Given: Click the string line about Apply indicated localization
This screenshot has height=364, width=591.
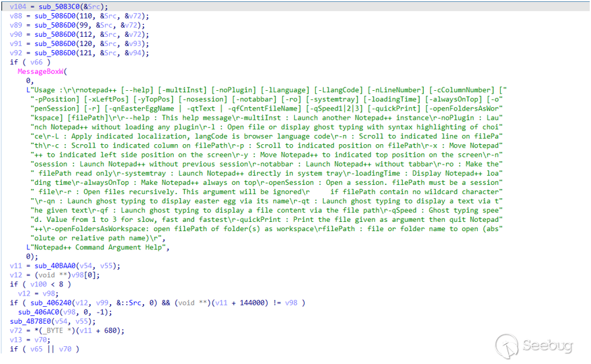Looking at the screenshot, I should (x=267, y=136).
